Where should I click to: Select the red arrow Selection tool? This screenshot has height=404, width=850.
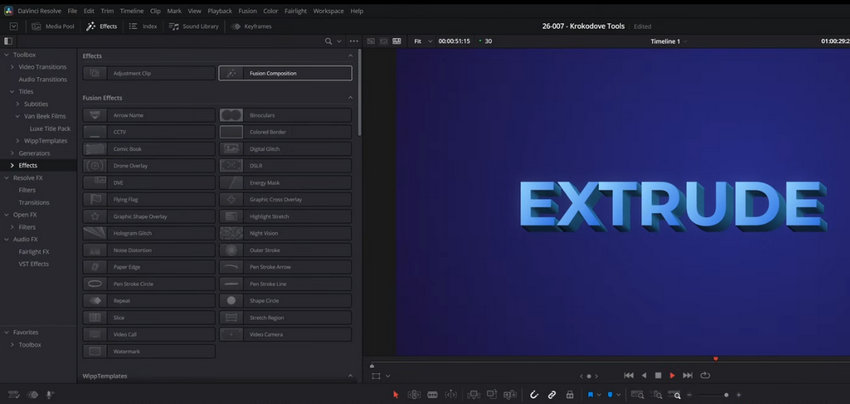[396, 395]
